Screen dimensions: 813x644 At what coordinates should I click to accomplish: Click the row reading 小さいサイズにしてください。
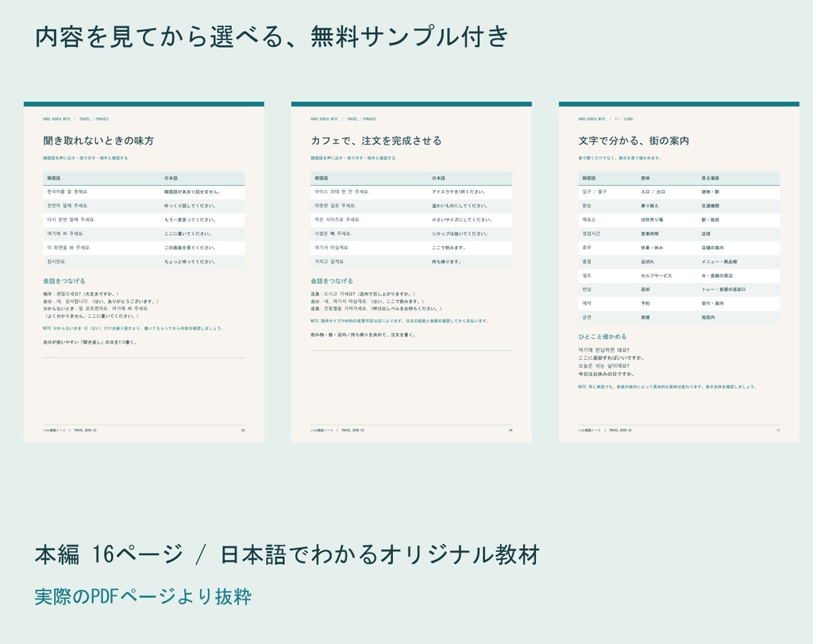coord(411,220)
